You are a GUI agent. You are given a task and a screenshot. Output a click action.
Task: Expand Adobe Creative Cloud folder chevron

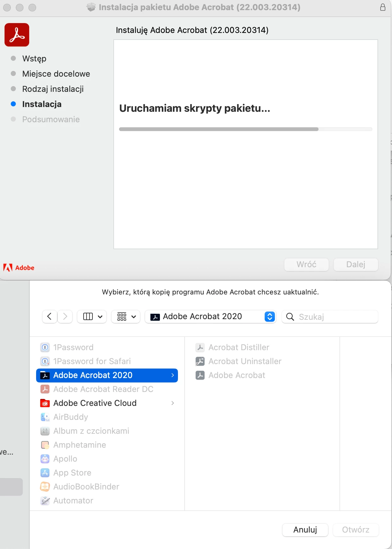[173, 403]
